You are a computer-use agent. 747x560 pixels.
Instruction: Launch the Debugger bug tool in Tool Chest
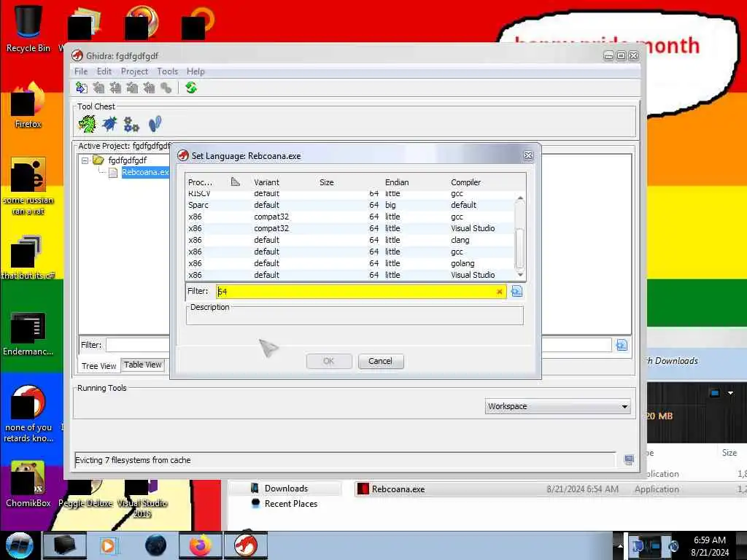pyautogui.click(x=109, y=124)
